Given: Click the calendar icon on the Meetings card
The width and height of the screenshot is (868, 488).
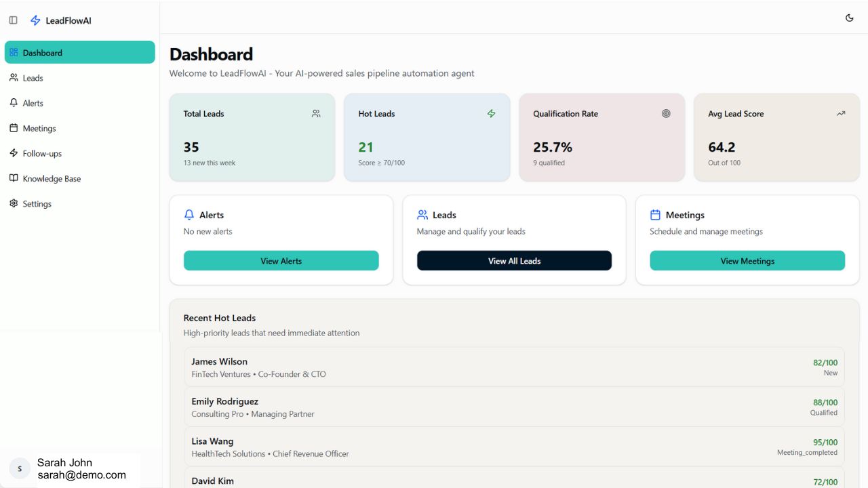Looking at the screenshot, I should click(655, 214).
